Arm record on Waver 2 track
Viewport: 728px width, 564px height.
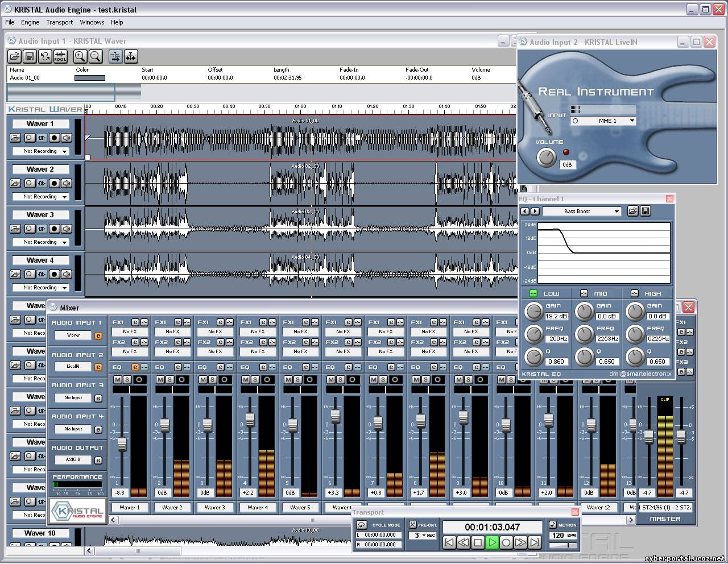coord(54,183)
